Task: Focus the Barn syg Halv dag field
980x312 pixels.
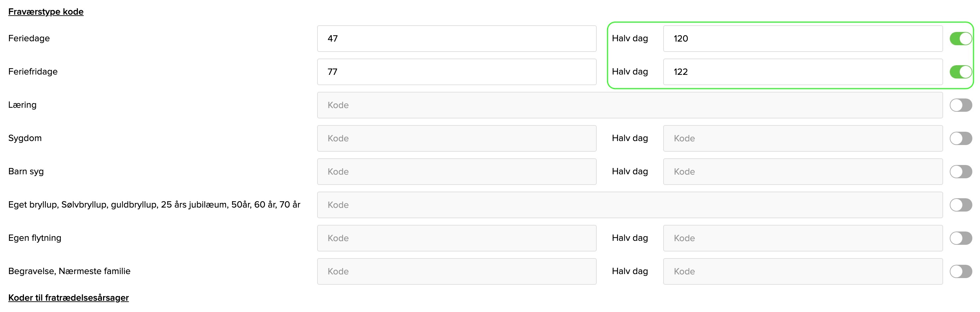Action: pyautogui.click(x=803, y=172)
